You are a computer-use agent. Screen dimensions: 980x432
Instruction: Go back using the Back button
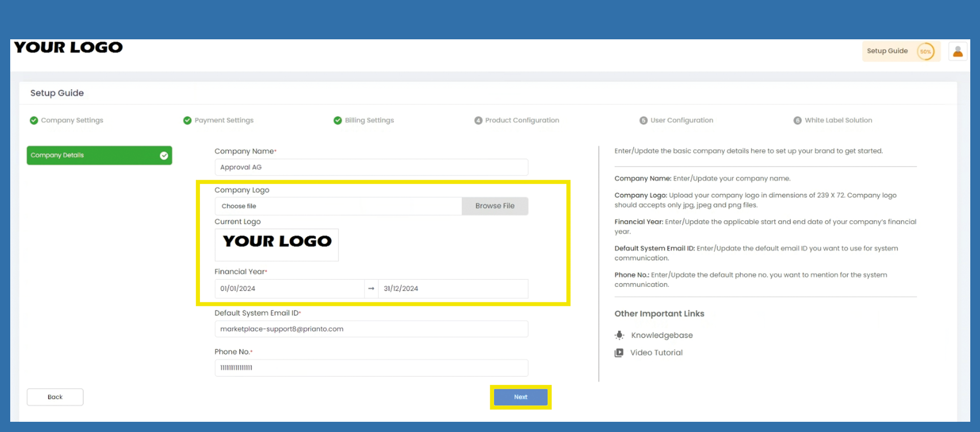pos(55,397)
